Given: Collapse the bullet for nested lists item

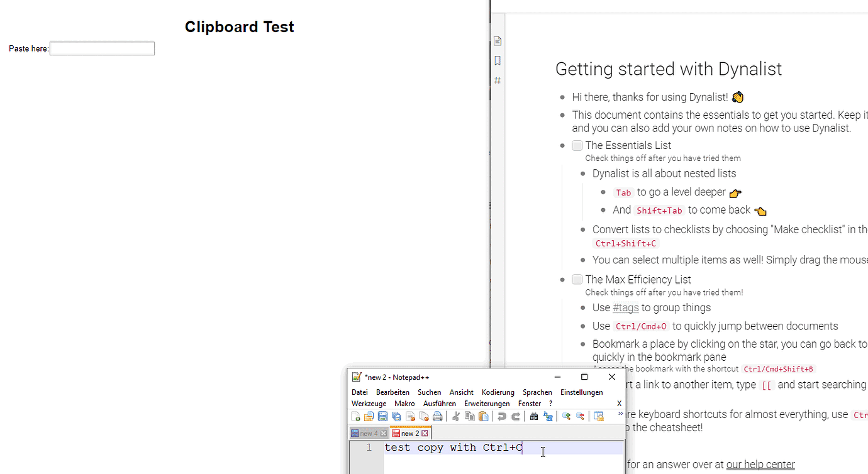Looking at the screenshot, I should [x=582, y=174].
